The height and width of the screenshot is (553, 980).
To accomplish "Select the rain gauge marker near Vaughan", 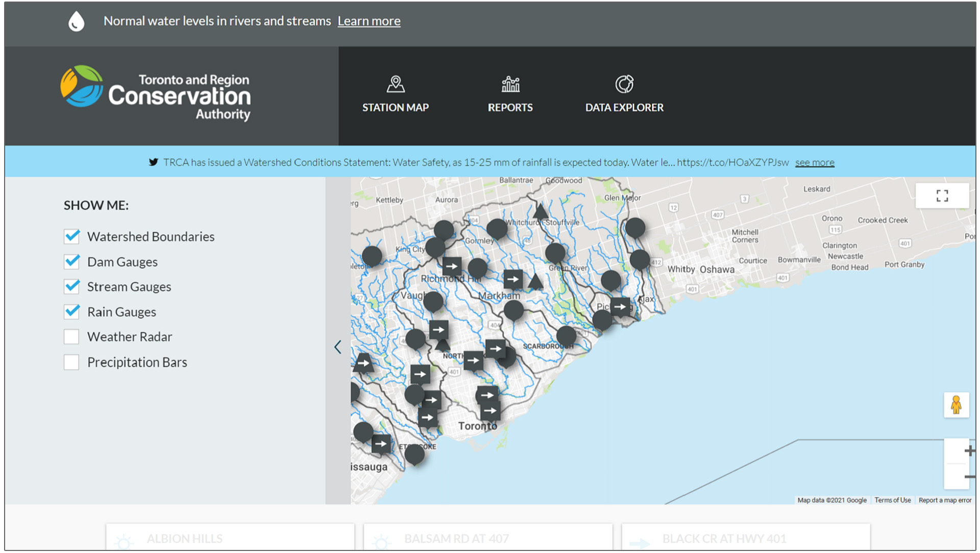I will (x=433, y=302).
